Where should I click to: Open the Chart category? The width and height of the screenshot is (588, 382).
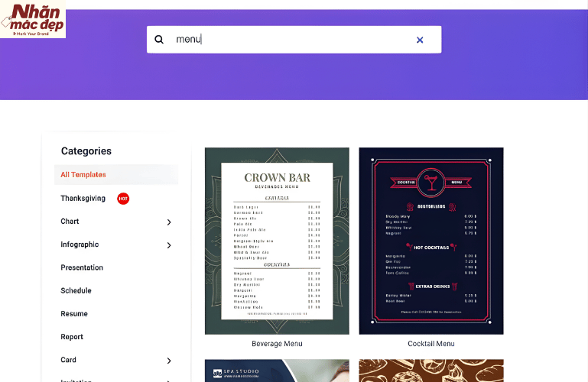[70, 222]
